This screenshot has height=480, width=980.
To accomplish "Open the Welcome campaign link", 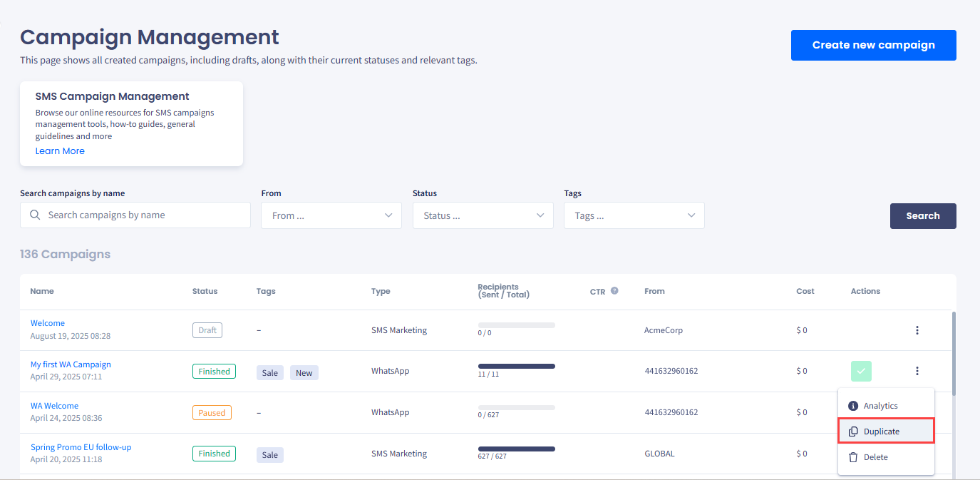I will pyautogui.click(x=48, y=323).
